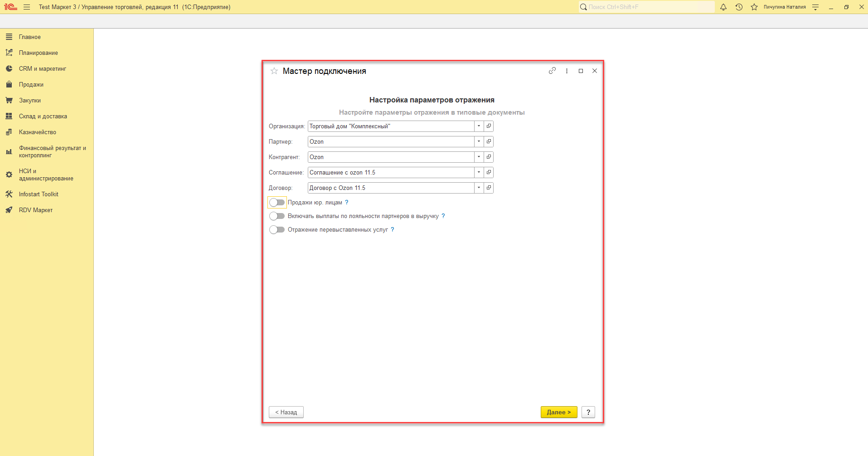Open the Продажи section in sidebar
This screenshot has width=868, height=456.
(31, 85)
